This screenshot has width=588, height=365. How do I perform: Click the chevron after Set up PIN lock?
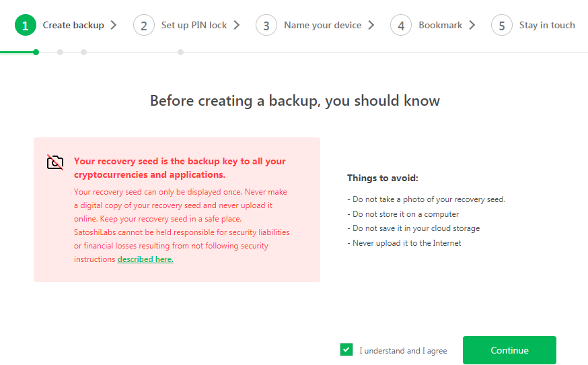[x=237, y=26]
